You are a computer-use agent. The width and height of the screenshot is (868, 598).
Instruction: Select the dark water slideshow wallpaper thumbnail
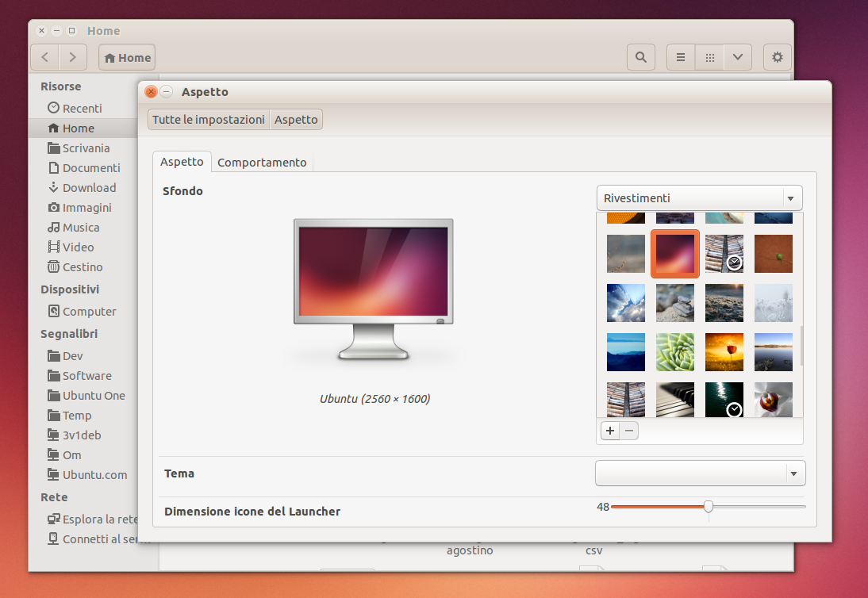coord(724,400)
